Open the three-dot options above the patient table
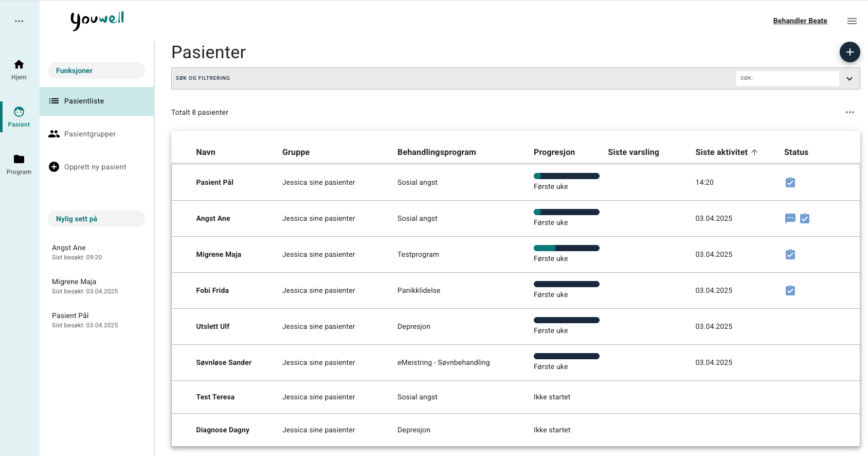The image size is (868, 456). pyautogui.click(x=850, y=112)
